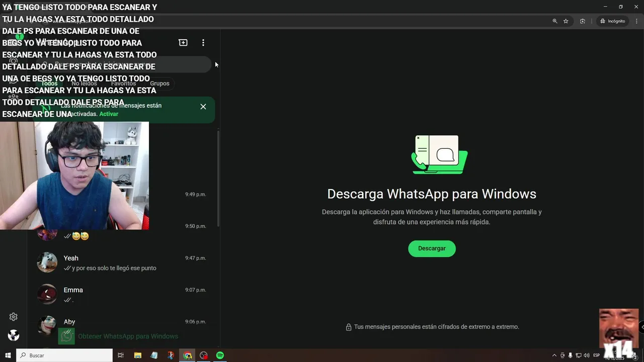Click the microphone tray icon
The image size is (644, 362).
tap(571, 355)
